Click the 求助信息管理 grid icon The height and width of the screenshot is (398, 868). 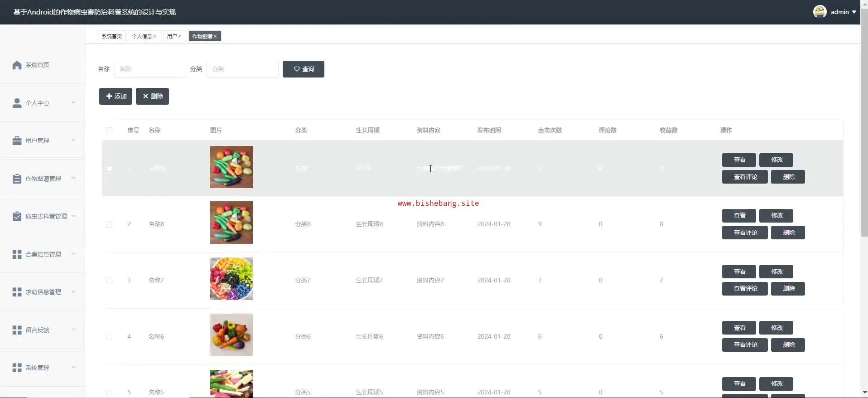click(17, 292)
